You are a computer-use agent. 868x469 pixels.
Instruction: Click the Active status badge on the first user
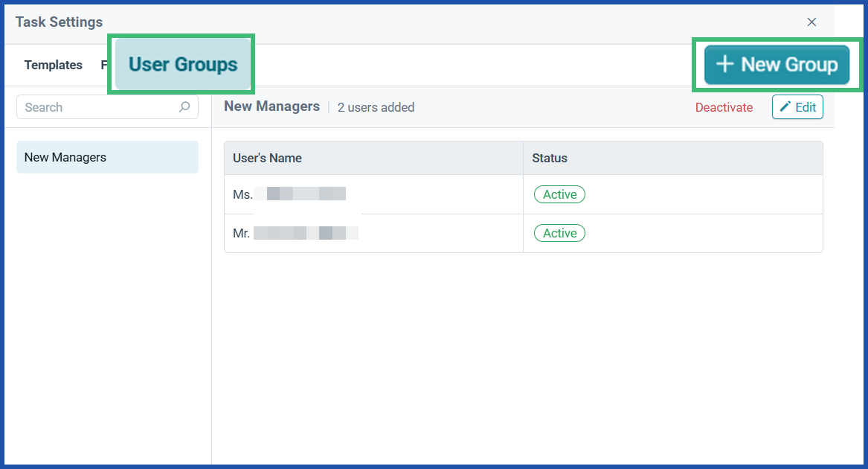tap(559, 194)
